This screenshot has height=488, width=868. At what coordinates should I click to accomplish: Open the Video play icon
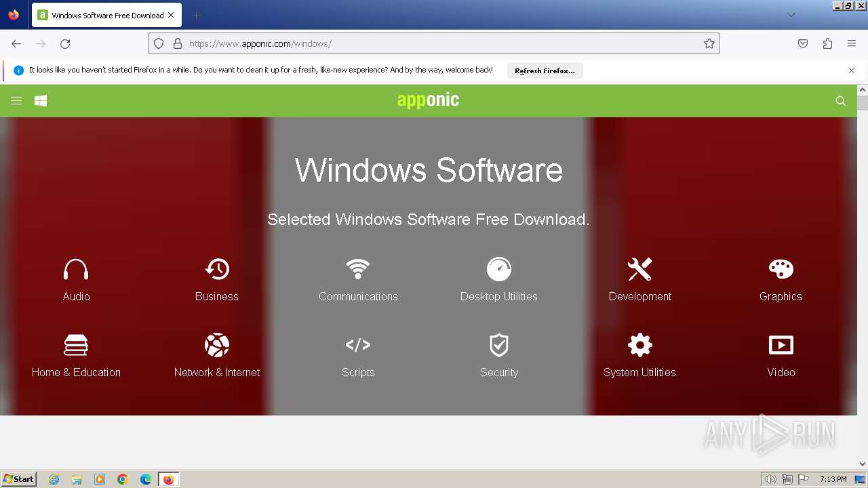[x=781, y=345]
